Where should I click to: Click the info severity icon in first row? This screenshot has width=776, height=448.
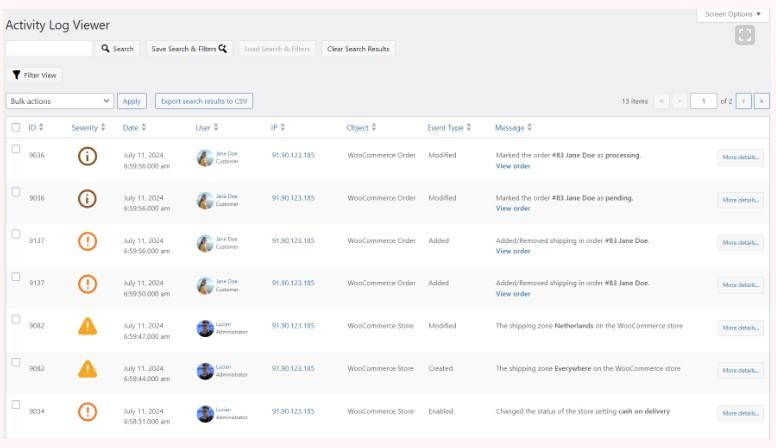[87, 157]
